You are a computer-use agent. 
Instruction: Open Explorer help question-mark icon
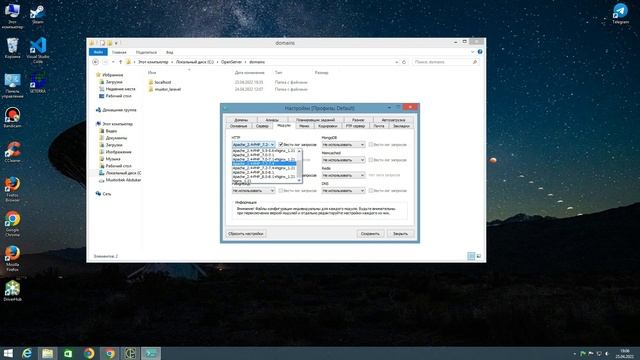coord(480,52)
